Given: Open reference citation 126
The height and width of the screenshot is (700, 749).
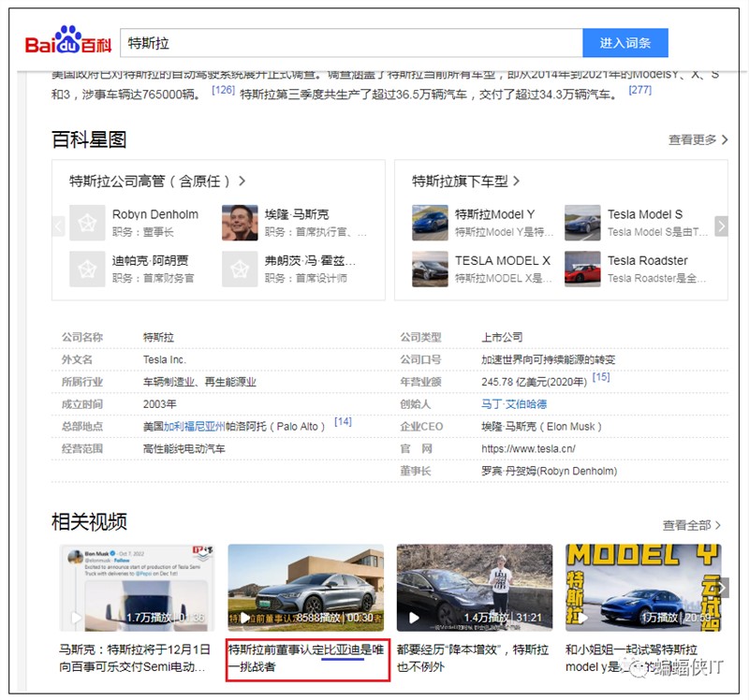Looking at the screenshot, I should [x=223, y=90].
